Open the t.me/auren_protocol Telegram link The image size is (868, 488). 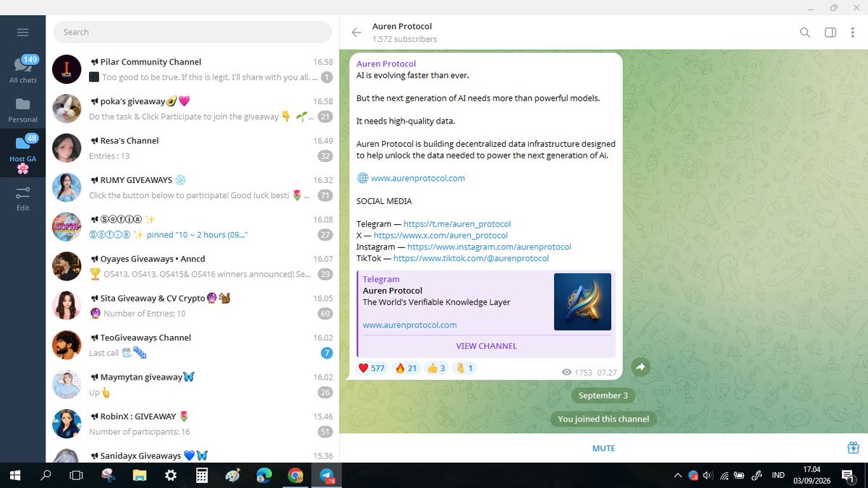[457, 223]
